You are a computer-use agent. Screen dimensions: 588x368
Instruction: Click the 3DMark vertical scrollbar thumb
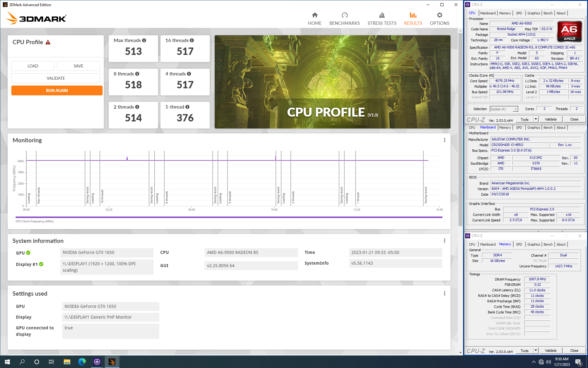(460, 129)
